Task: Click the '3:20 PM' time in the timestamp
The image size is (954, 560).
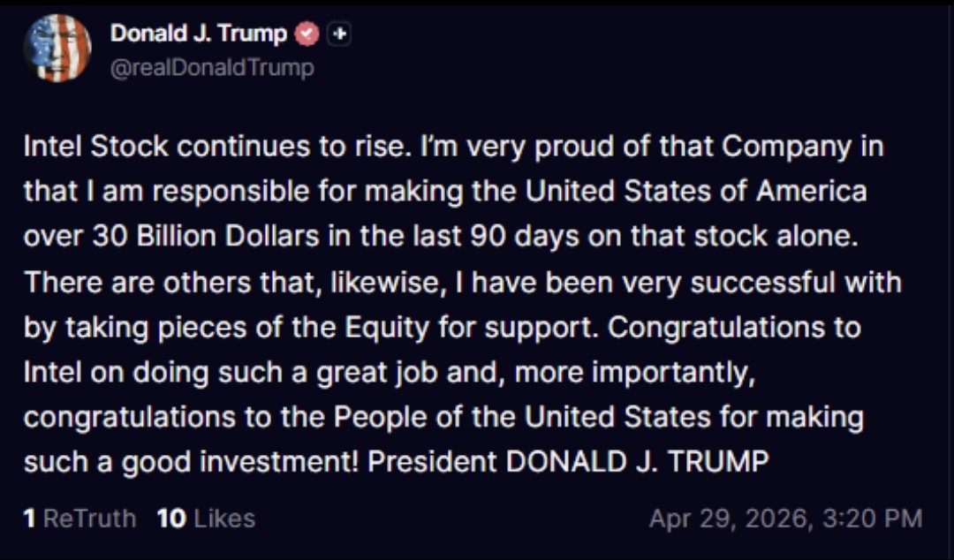Action: click(873, 518)
